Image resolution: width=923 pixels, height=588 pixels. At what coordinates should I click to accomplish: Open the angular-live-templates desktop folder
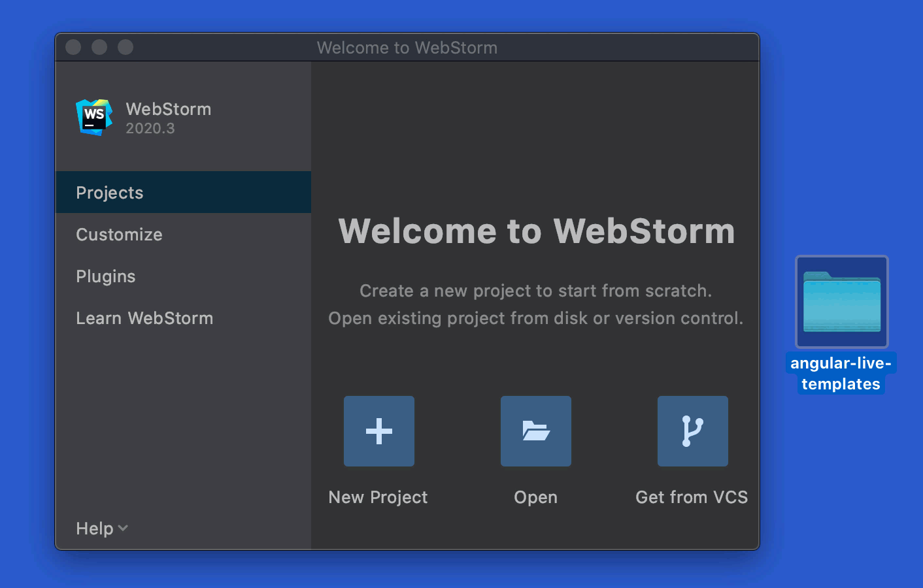pyautogui.click(x=841, y=301)
